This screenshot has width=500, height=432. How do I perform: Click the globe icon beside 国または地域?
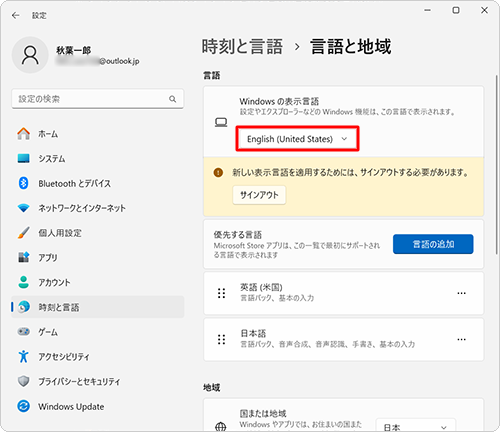click(x=221, y=427)
